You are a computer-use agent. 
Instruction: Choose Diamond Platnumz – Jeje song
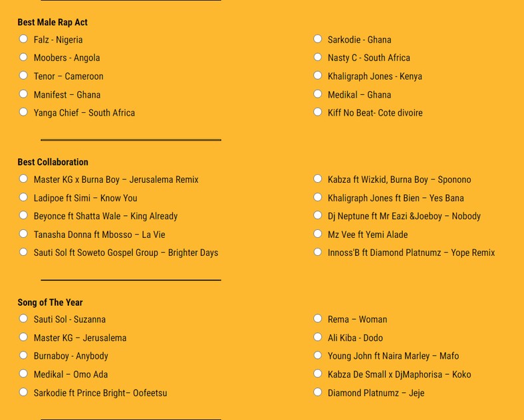(317, 392)
